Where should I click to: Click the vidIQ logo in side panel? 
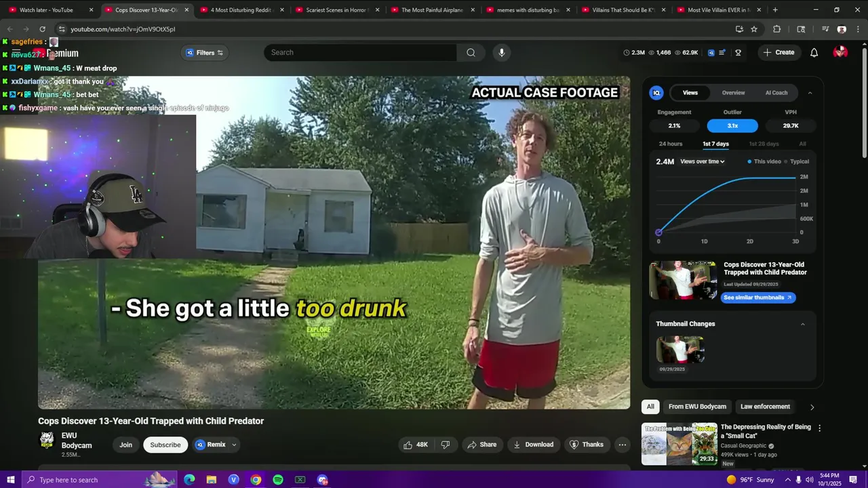(656, 93)
